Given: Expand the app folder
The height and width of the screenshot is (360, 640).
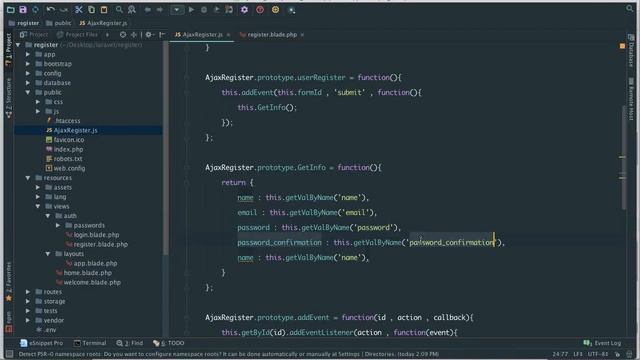Looking at the screenshot, I should tap(28, 54).
